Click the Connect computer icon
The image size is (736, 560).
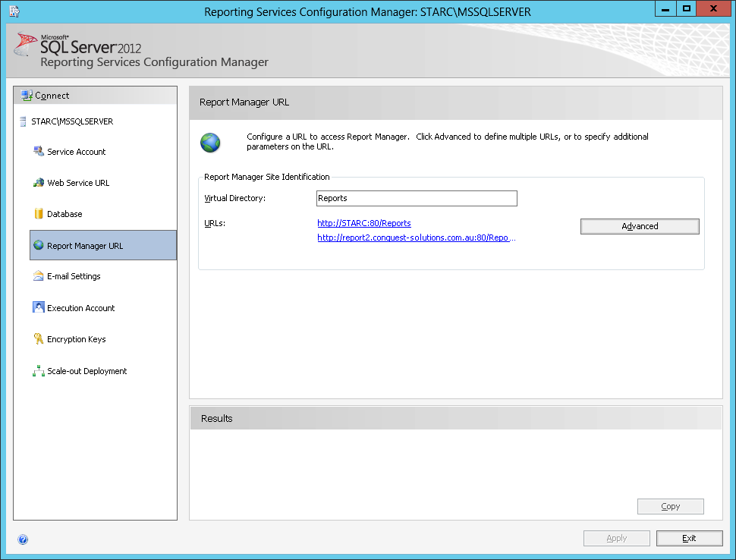27,96
